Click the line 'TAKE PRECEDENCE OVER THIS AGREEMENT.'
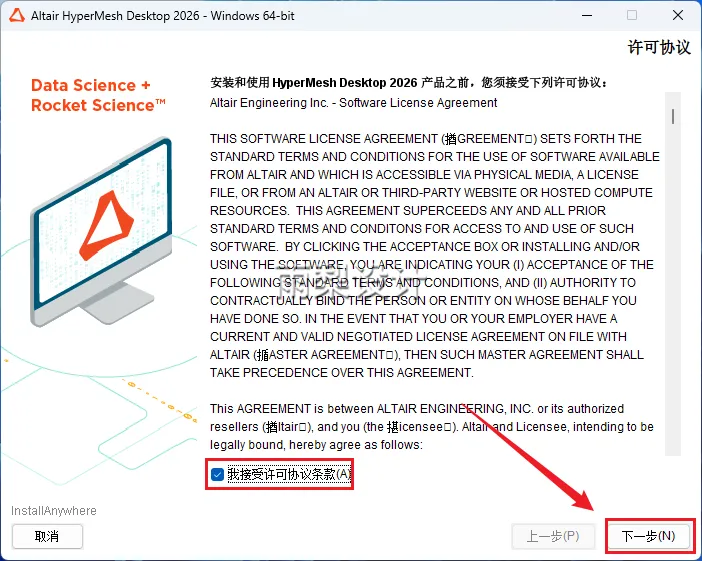Viewport: 702px width, 561px height. pyautogui.click(x=342, y=373)
